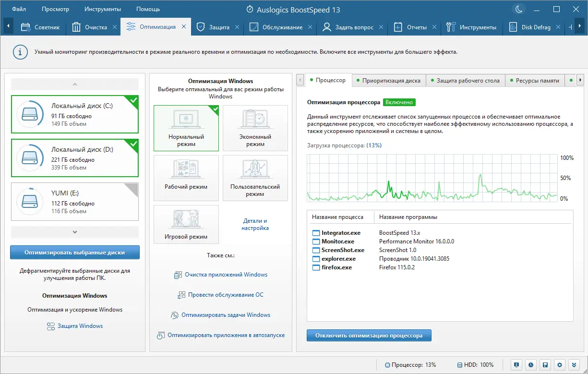Click the Windows app cleanup icon
The image size is (588, 374).
[x=178, y=275]
